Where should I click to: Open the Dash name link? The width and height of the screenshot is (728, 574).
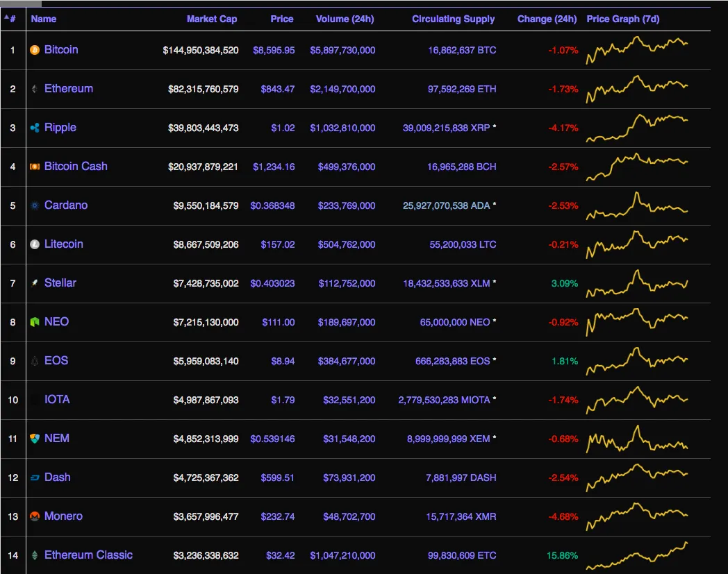[58, 477]
